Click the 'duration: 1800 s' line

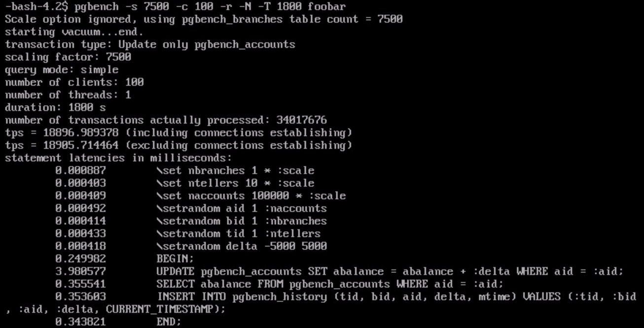pyautogui.click(x=55, y=107)
